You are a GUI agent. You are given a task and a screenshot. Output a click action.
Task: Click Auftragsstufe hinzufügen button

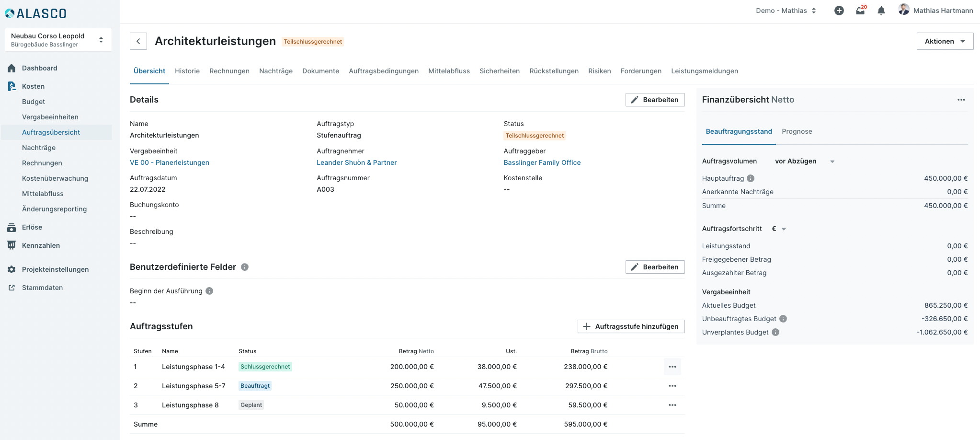point(631,326)
